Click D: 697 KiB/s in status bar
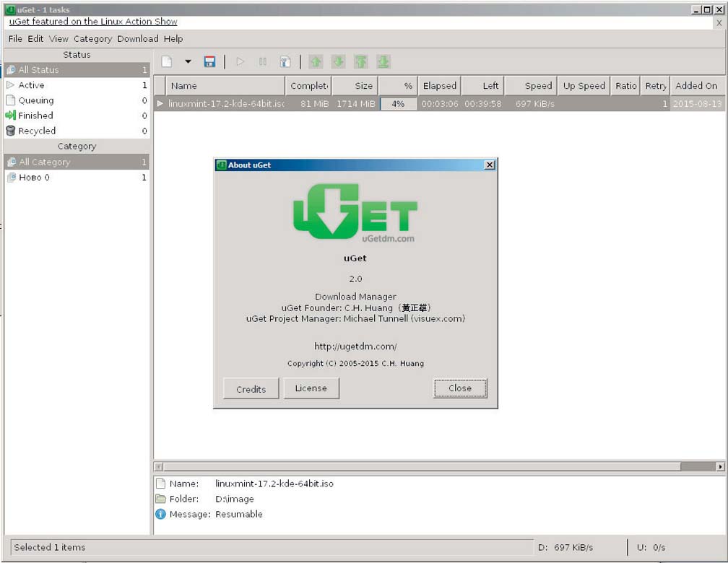This screenshot has height=563, width=728. pyautogui.click(x=565, y=548)
